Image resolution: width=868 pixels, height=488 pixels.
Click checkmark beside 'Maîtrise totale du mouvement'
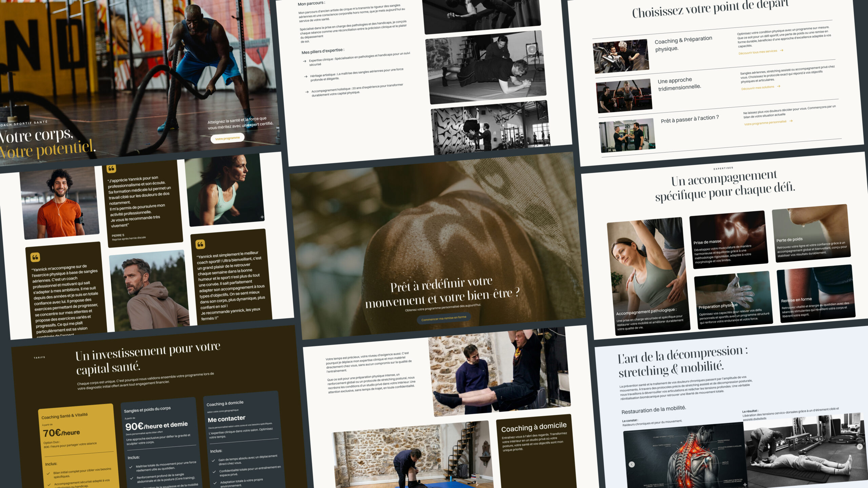131,467
